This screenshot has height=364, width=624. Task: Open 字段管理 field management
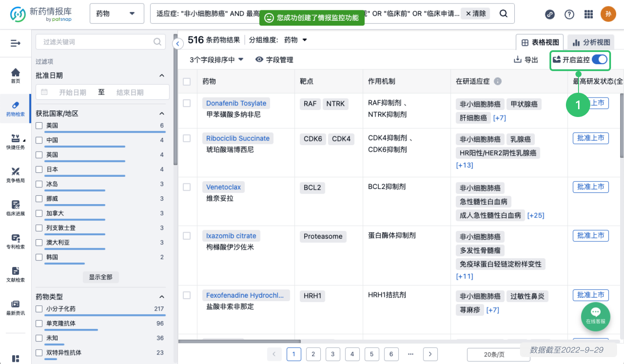(x=274, y=60)
